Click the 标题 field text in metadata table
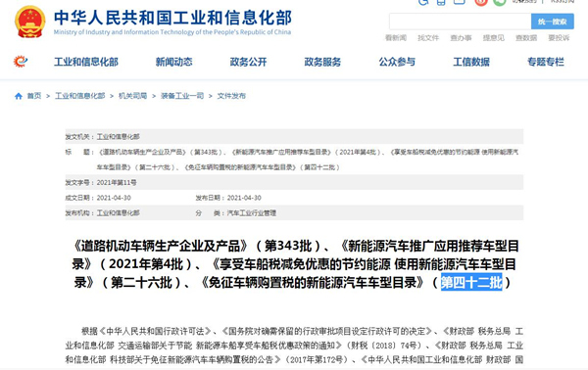 tap(308, 160)
